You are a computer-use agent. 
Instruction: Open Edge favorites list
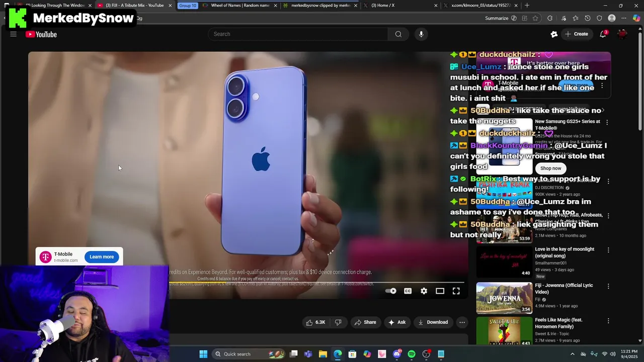(x=575, y=18)
